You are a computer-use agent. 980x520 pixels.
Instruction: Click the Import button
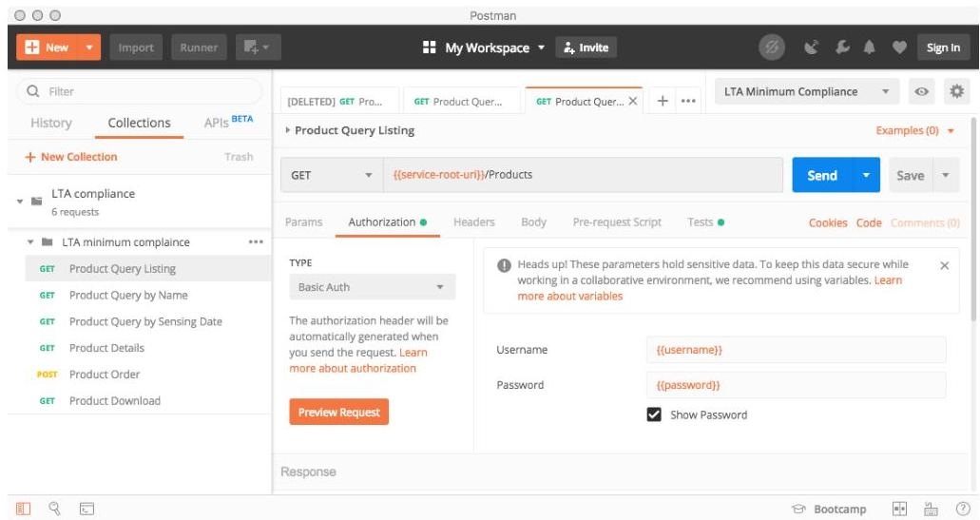[136, 48]
